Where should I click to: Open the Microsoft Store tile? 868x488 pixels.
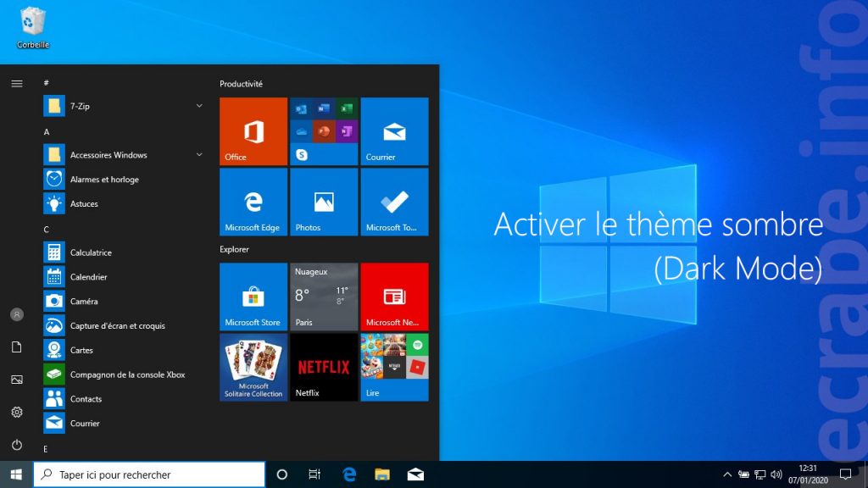tap(253, 297)
